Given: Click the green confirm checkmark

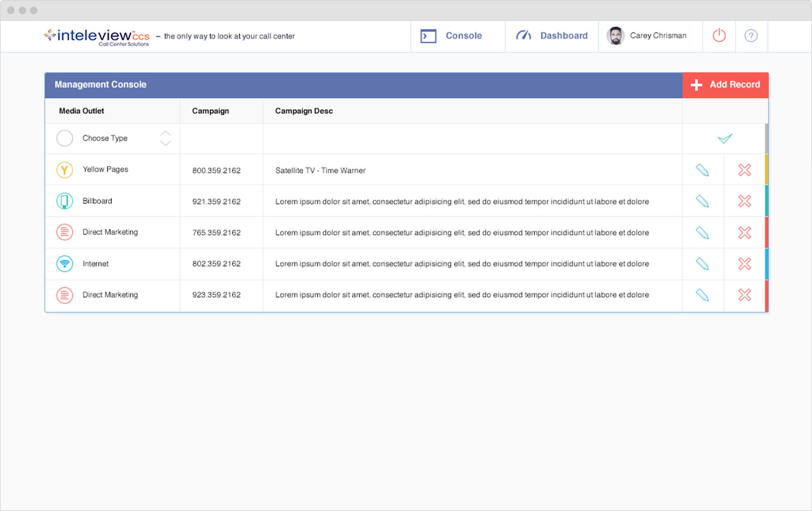Looking at the screenshot, I should click(725, 138).
